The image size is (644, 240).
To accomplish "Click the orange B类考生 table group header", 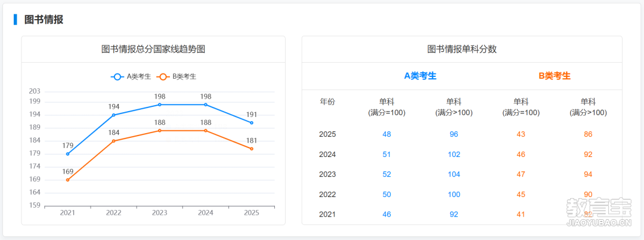I will point(555,76).
